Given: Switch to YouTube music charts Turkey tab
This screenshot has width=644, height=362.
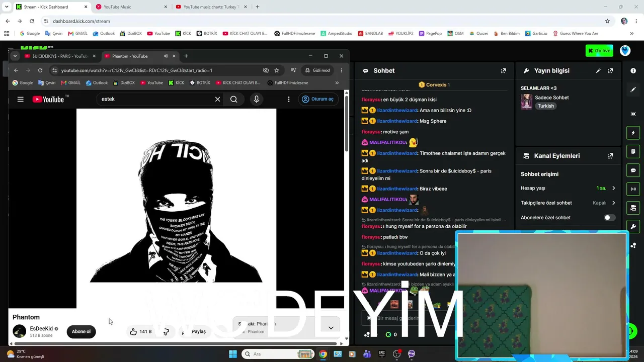Looking at the screenshot, I should click(211, 7).
